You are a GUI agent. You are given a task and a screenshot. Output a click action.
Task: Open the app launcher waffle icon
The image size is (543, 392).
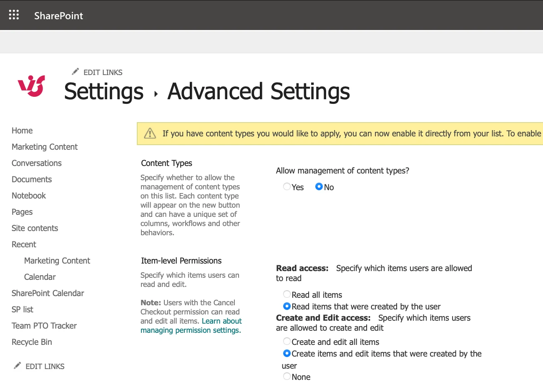click(x=14, y=15)
